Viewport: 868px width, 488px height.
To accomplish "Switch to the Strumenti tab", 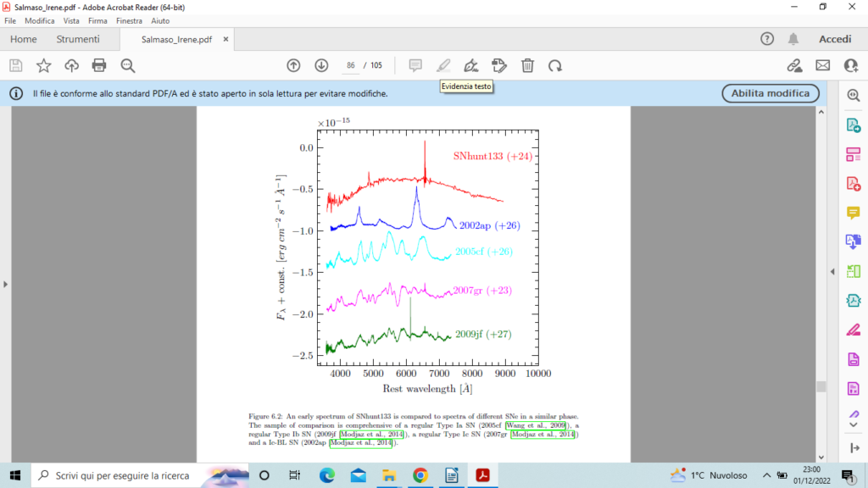I will 78,39.
